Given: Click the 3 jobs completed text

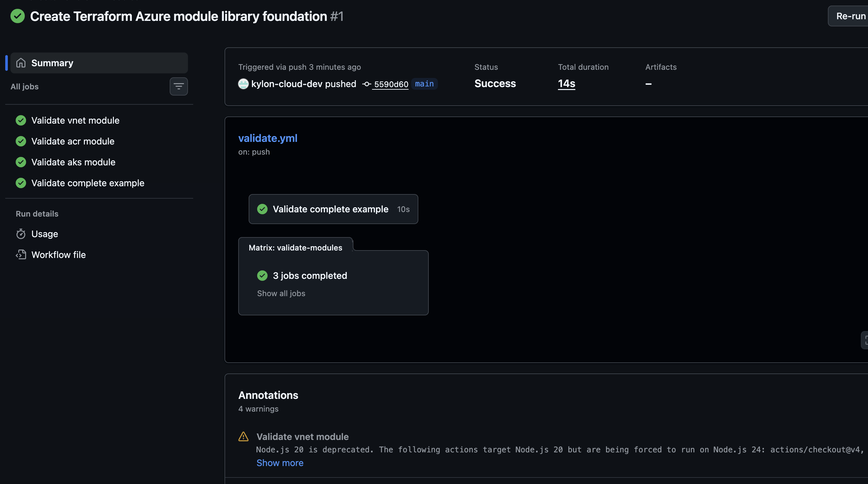Looking at the screenshot, I should (x=310, y=276).
